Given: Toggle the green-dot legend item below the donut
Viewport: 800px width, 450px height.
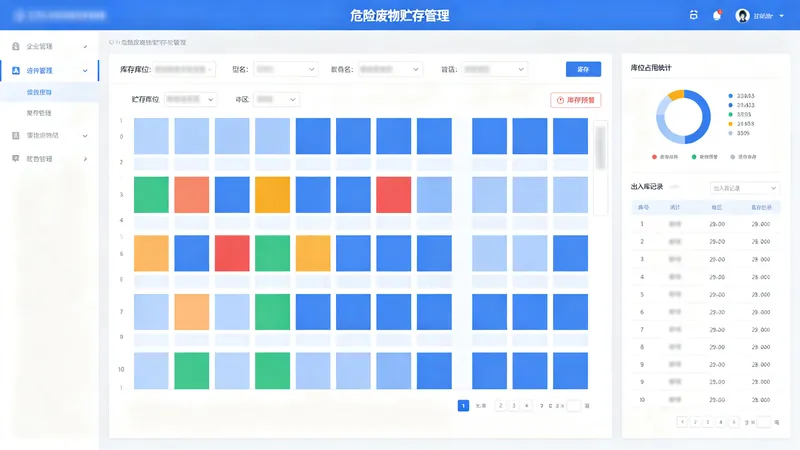Looking at the screenshot, I should click(705, 157).
